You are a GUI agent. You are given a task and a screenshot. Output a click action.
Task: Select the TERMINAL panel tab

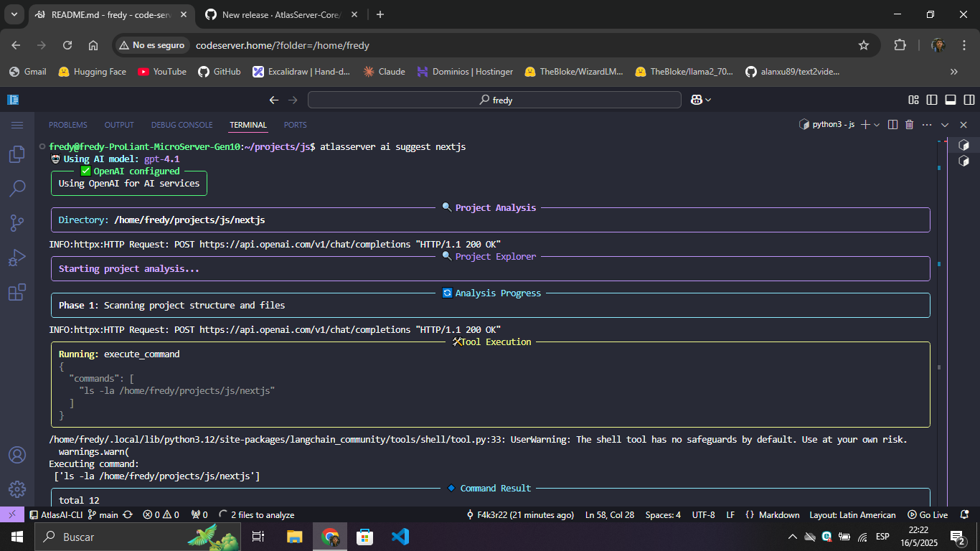[x=248, y=125]
